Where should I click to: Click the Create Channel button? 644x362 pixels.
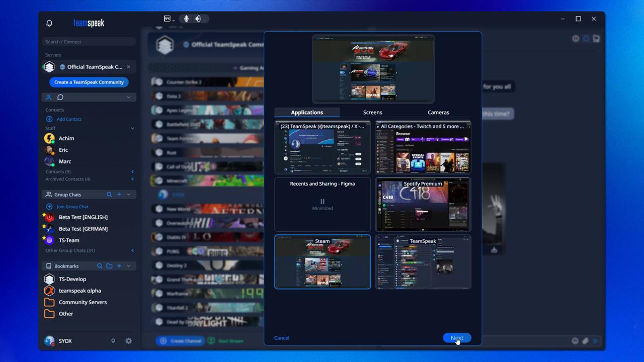180,341
